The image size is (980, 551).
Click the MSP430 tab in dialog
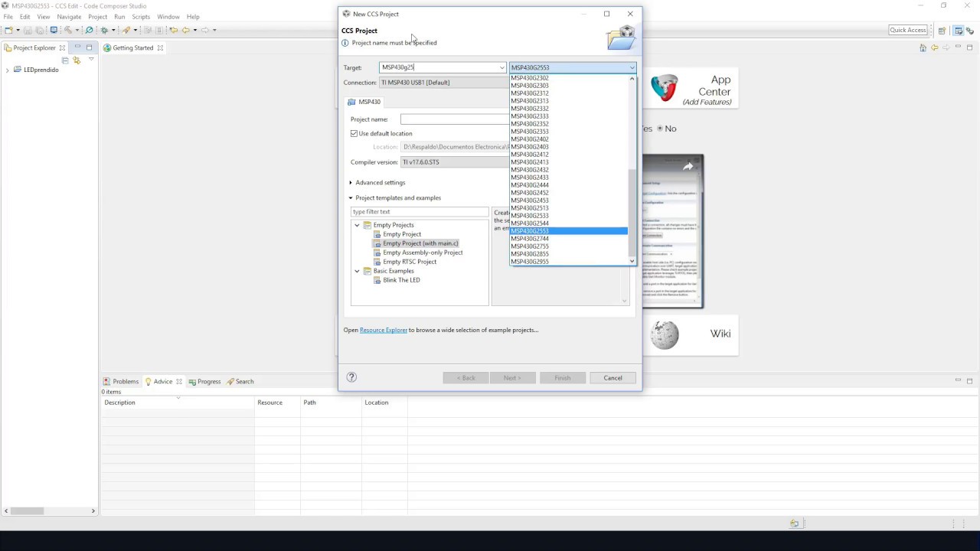[x=364, y=102]
